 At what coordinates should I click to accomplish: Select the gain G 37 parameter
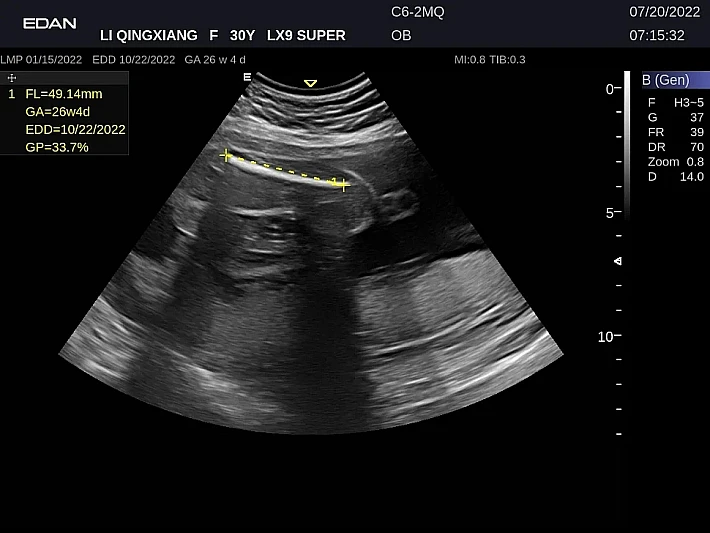675,117
